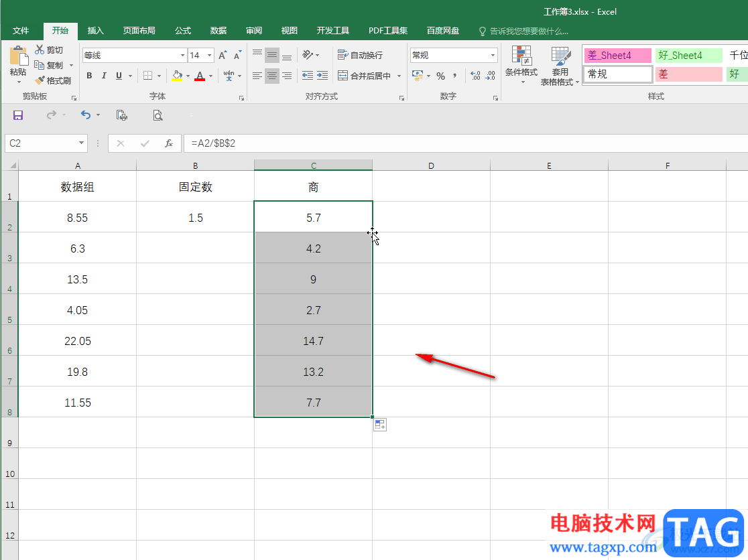Click the cell borders icon
Viewport: 748px width, 560px height.
pos(148,76)
